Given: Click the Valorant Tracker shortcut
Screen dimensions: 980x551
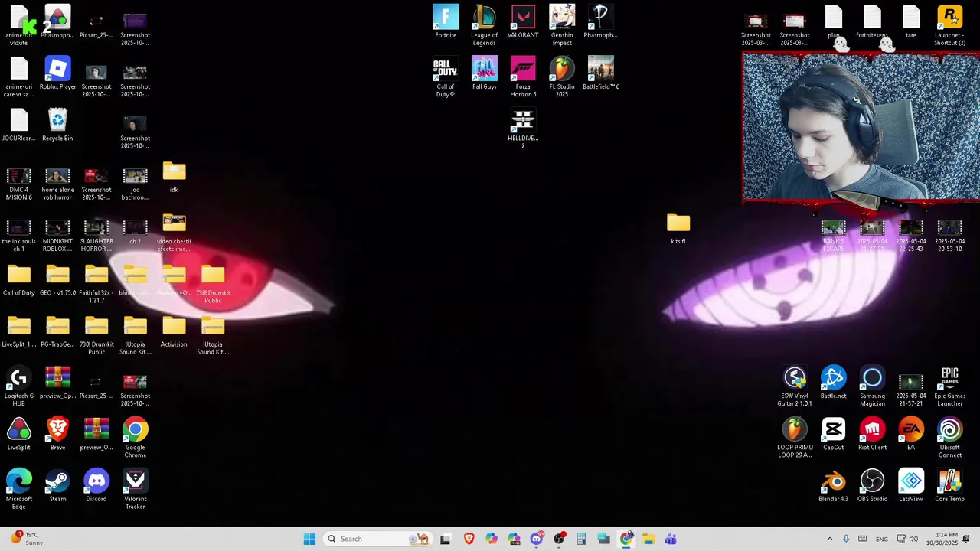Looking at the screenshot, I should point(135,490).
